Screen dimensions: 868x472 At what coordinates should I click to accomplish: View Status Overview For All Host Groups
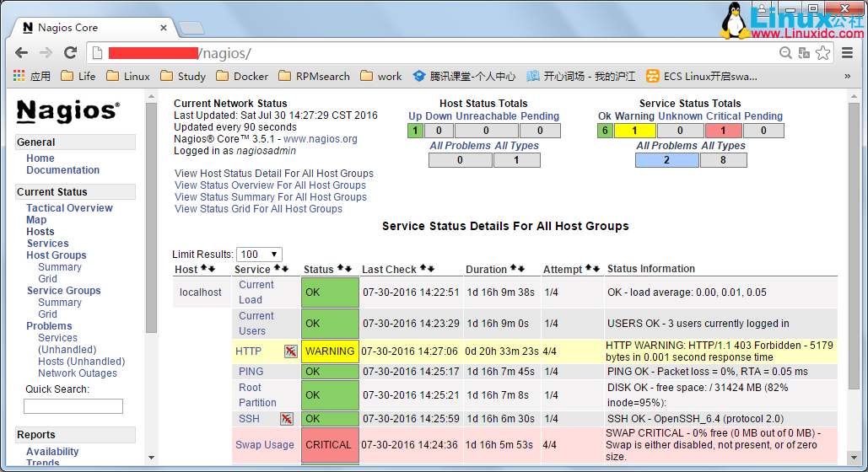[x=270, y=185]
